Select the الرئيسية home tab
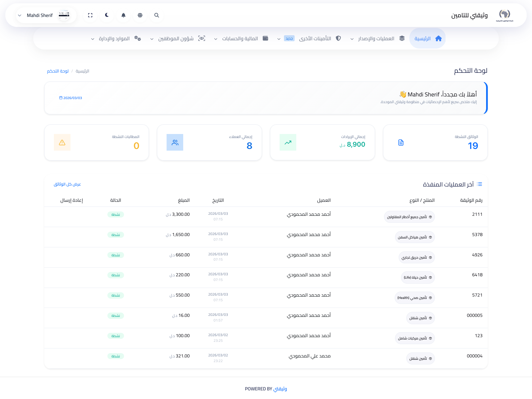 [427, 39]
